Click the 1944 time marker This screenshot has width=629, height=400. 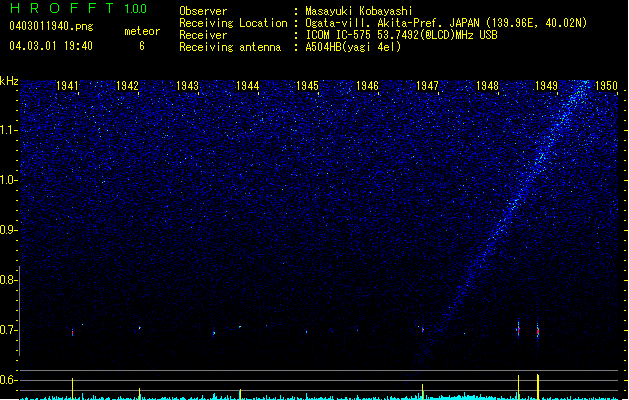(248, 86)
